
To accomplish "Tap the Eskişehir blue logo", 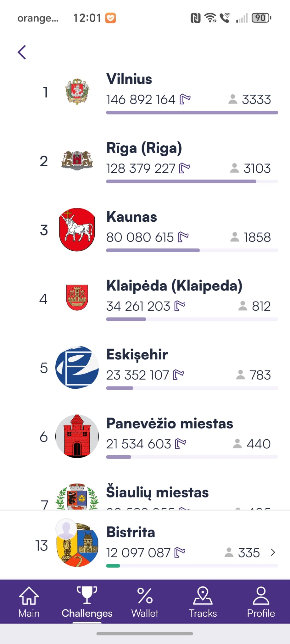I will (77, 367).
